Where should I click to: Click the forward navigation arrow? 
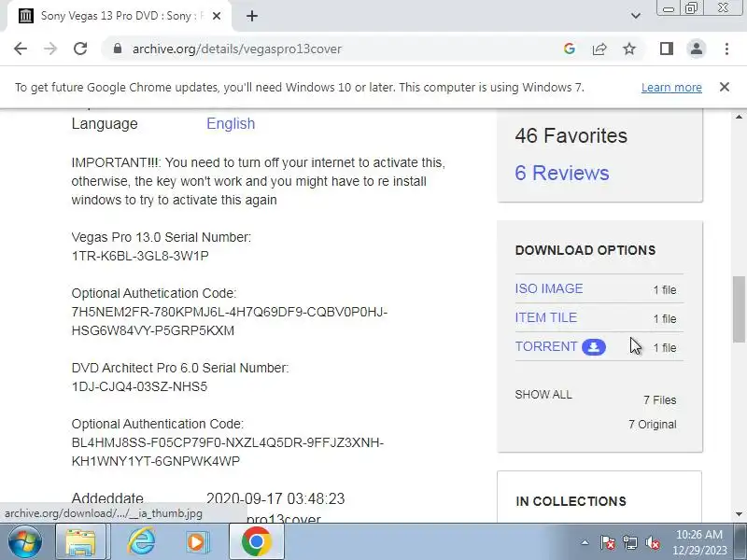click(50, 49)
